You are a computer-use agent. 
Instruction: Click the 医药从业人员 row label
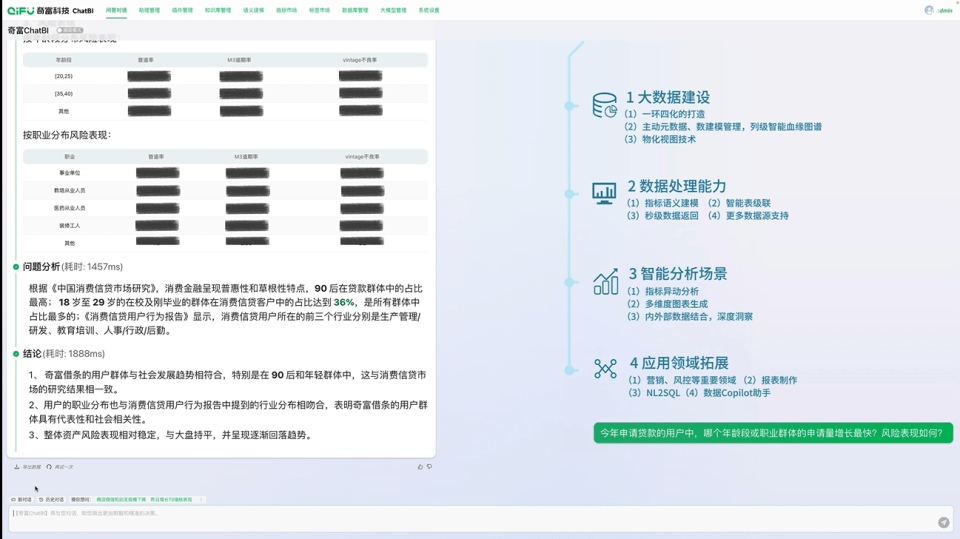pyautogui.click(x=70, y=208)
